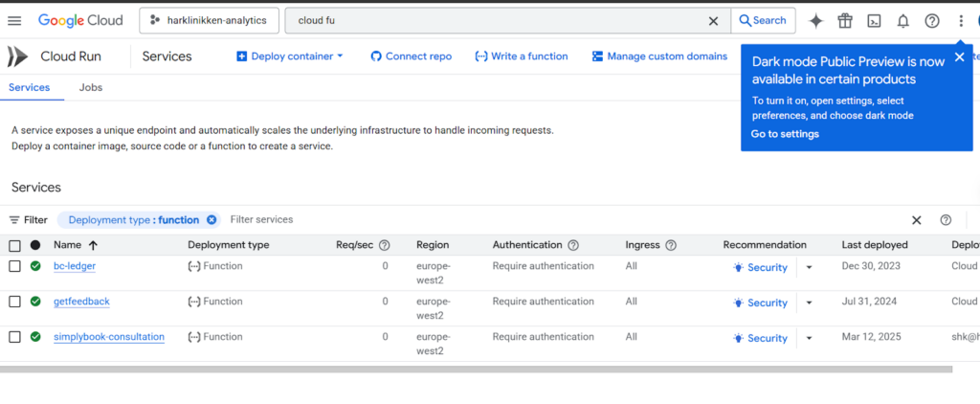Open the main navigation hamburger menu
The height and width of the screenshot is (404, 980).
point(14,20)
